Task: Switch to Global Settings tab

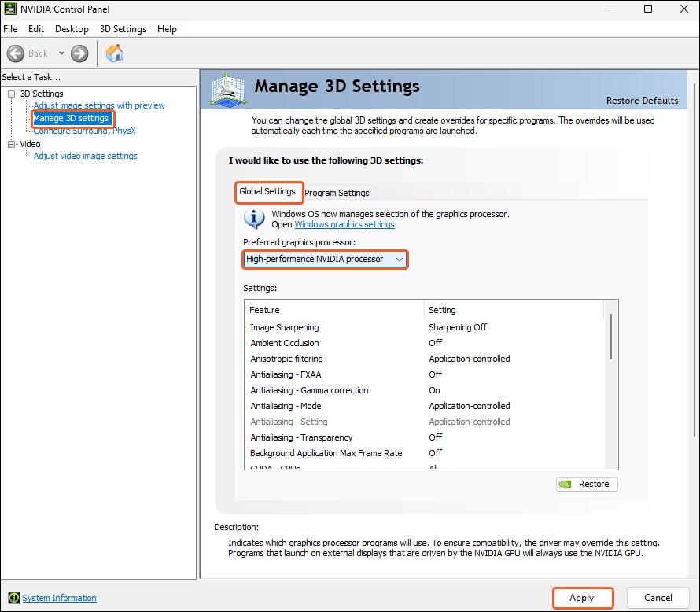Action: (267, 191)
